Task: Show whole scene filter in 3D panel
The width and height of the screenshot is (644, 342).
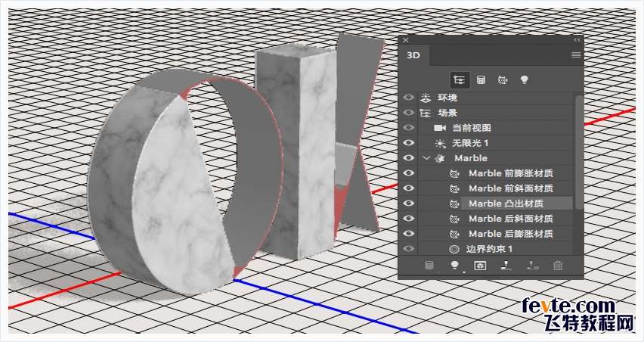Action: click(460, 79)
